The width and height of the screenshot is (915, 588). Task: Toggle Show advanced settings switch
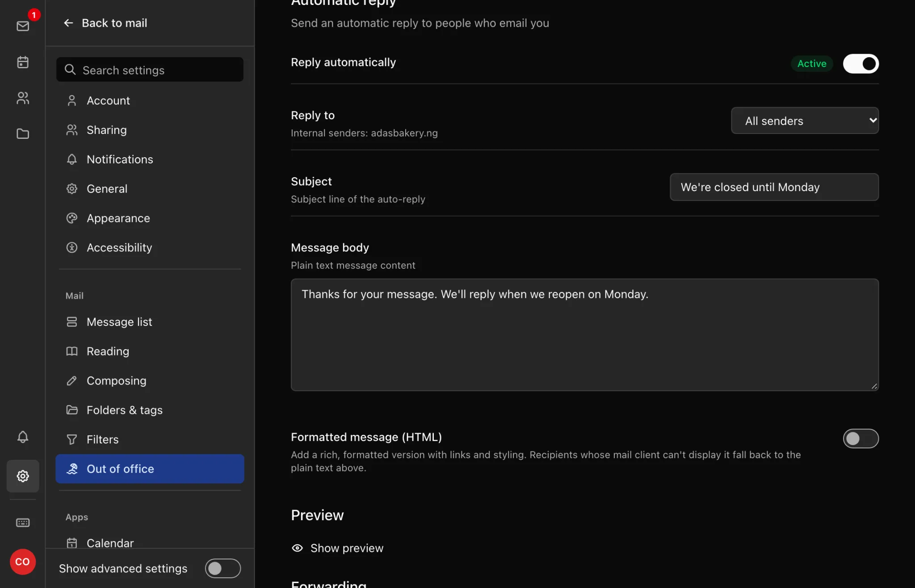click(222, 568)
